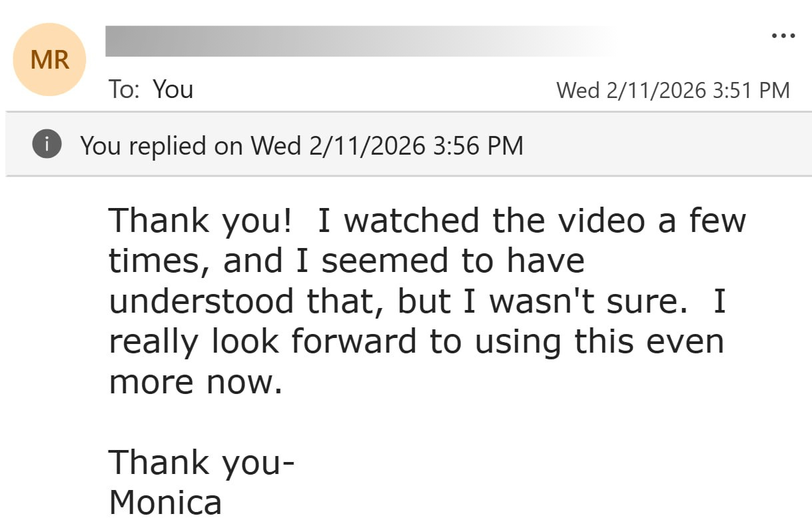Image resolution: width=812 pixels, height=520 pixels.
Task: Click the opening "Thank you!" text
Action: (200, 221)
